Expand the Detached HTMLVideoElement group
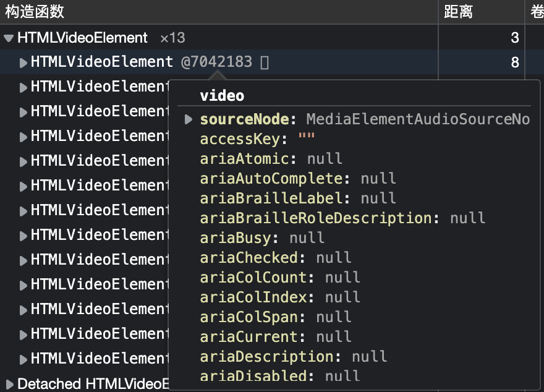 click(x=10, y=384)
